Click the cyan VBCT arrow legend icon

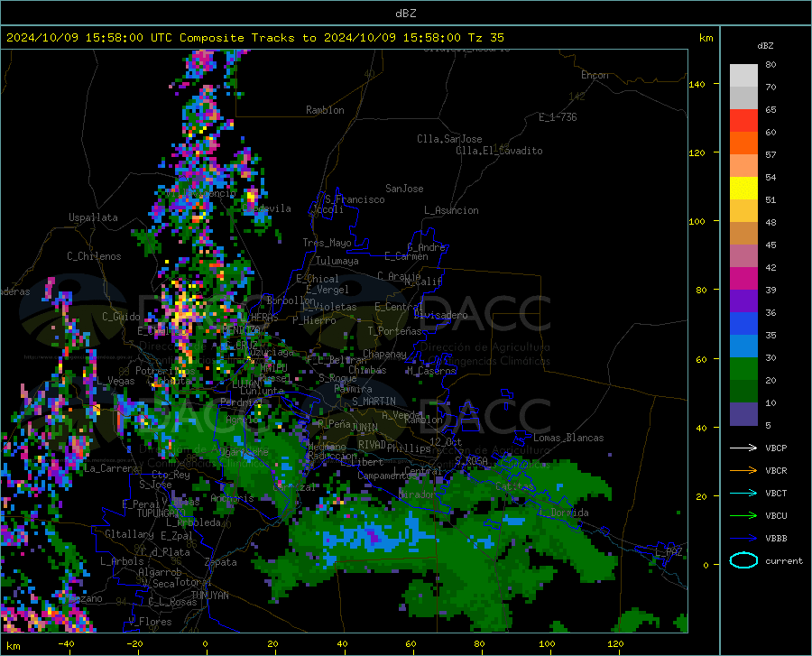pos(743,493)
